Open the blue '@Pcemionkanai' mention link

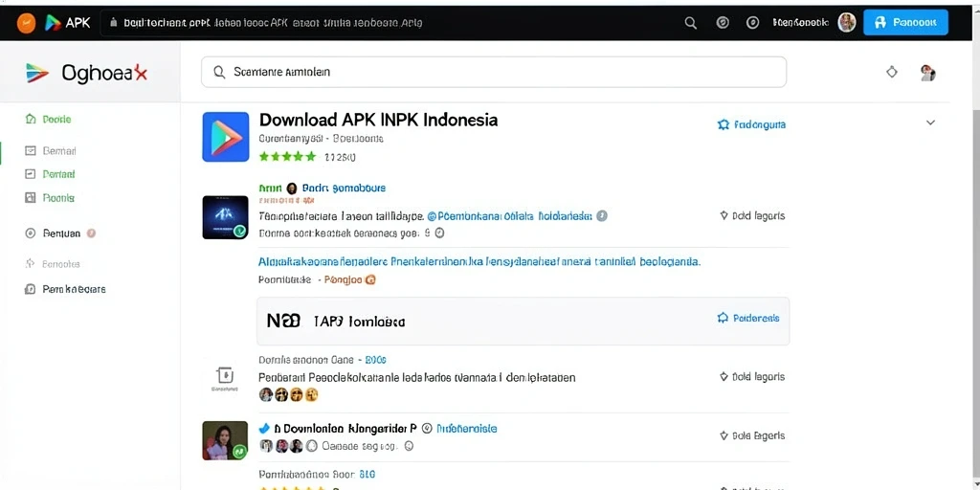tap(509, 216)
